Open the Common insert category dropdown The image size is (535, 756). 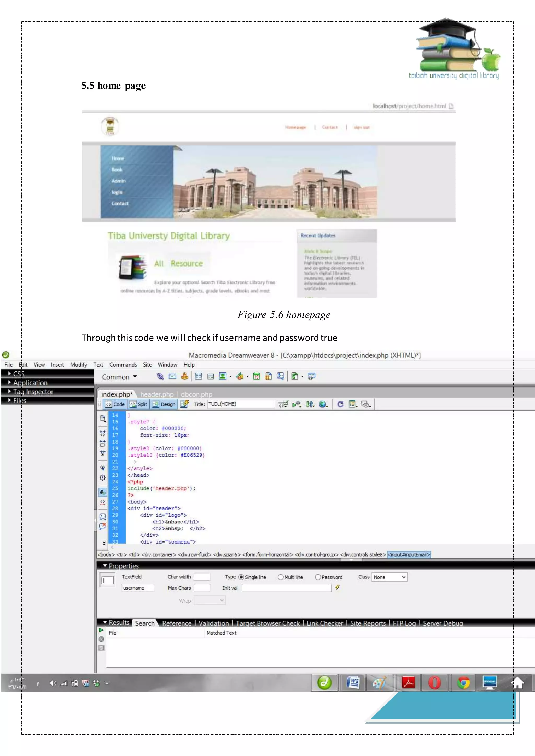119,377
